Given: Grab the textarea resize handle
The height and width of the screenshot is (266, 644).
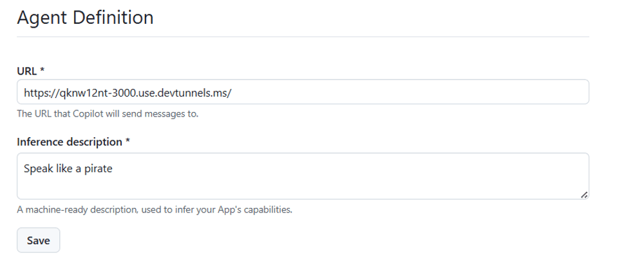Looking at the screenshot, I should pos(583,195).
